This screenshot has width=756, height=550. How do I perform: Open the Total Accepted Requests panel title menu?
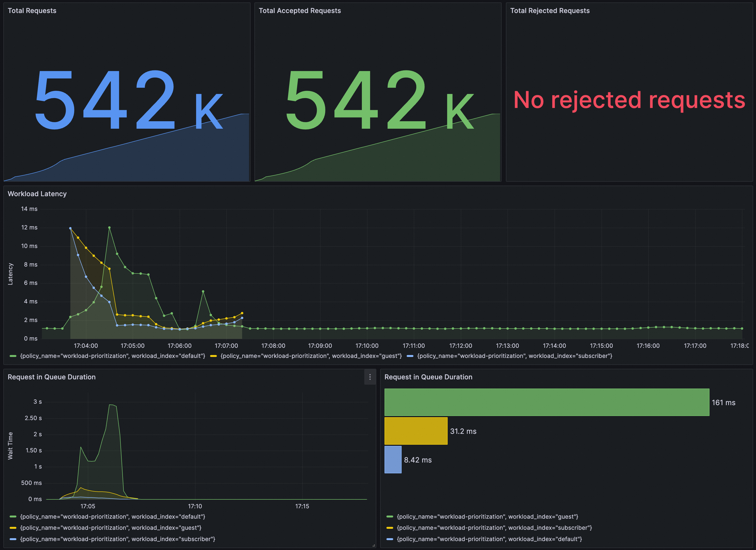(300, 11)
